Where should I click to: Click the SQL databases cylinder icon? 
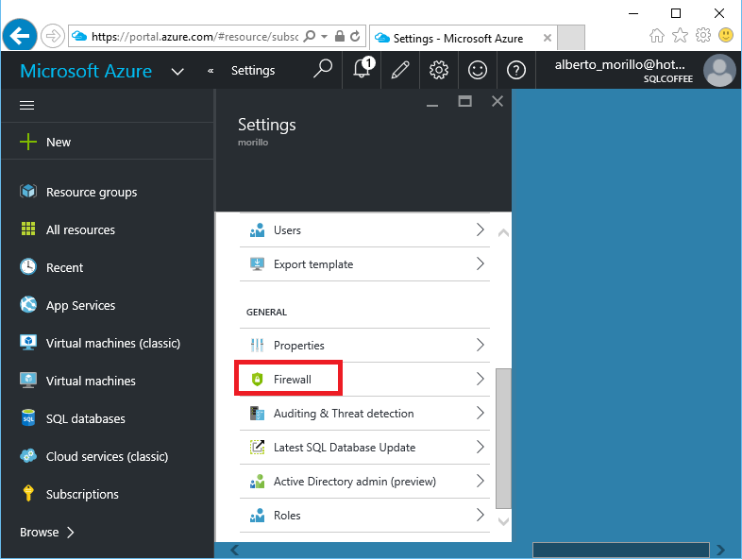[x=28, y=418]
